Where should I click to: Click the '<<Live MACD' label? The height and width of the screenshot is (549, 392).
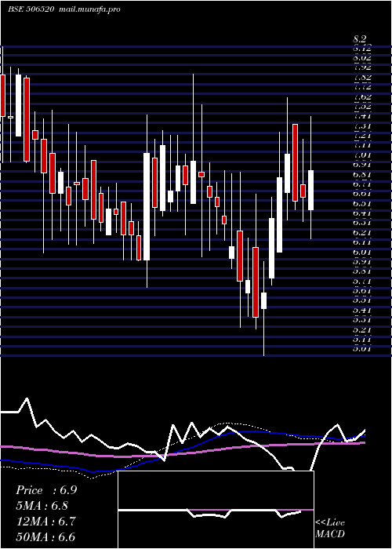330,528
